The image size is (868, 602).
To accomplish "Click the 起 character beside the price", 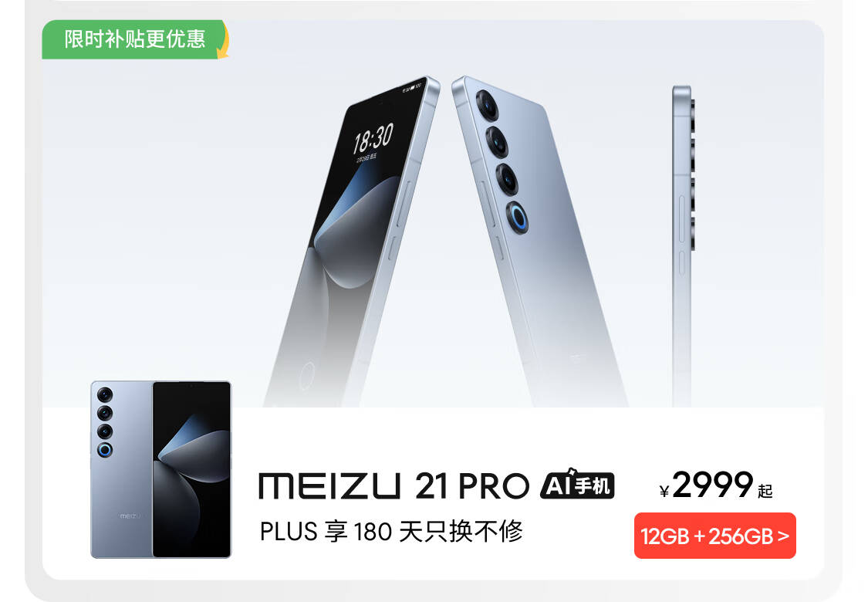I will 765,491.
